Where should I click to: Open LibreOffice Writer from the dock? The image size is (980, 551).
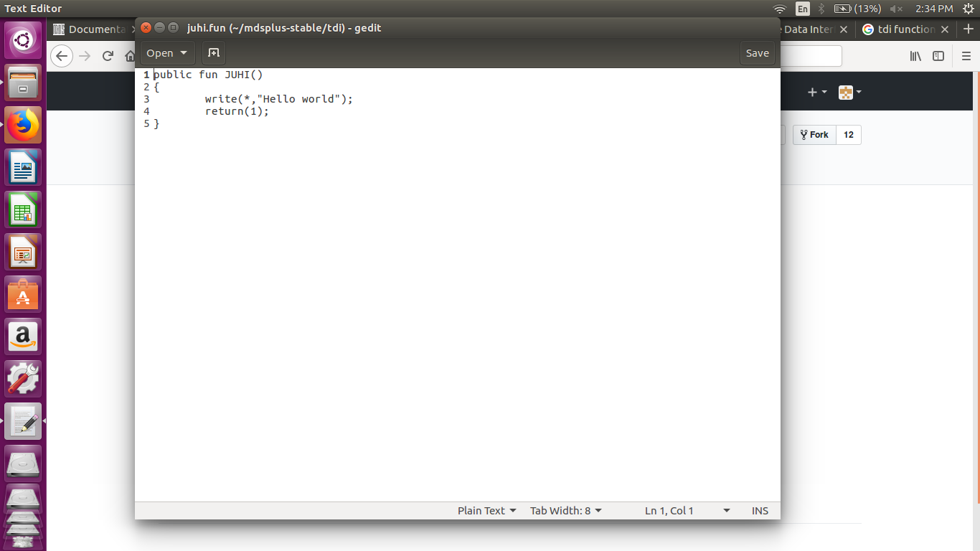click(x=23, y=167)
